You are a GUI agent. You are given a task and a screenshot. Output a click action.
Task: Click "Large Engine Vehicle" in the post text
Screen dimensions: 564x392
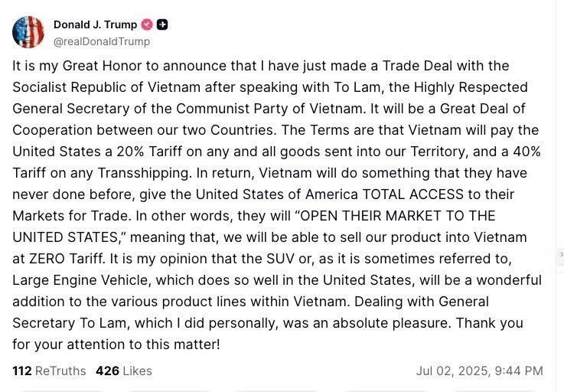click(81, 280)
